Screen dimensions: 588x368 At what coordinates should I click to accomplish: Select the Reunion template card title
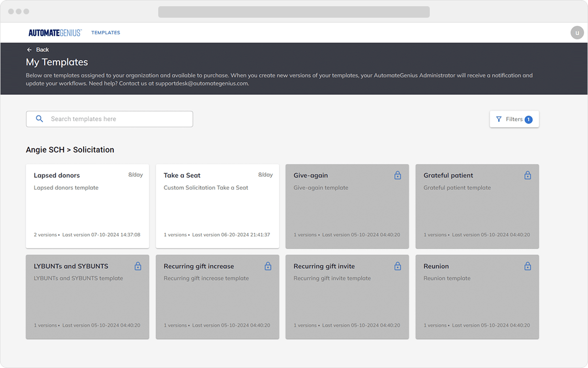click(436, 266)
